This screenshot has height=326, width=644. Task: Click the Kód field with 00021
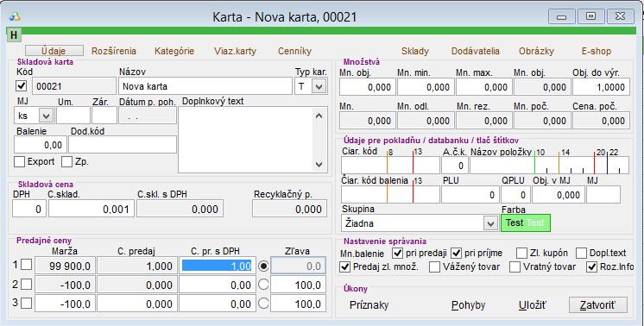coord(74,86)
